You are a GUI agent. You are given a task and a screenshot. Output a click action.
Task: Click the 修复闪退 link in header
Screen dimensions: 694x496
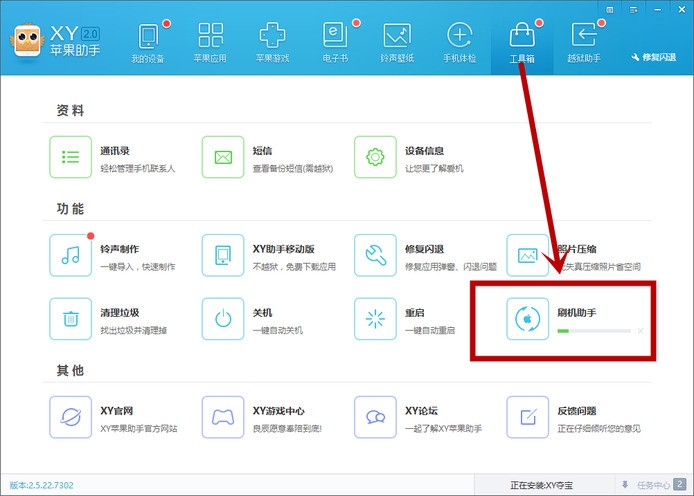pyautogui.click(x=654, y=57)
